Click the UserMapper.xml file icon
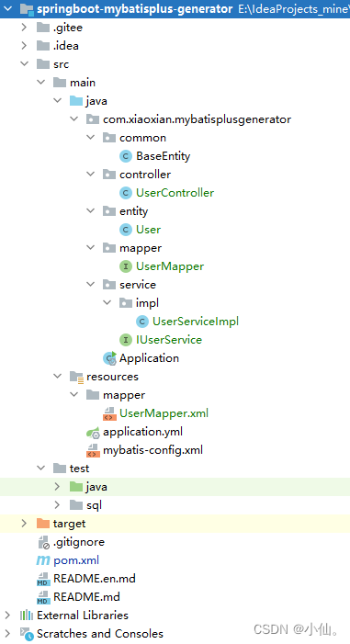 click(x=109, y=413)
